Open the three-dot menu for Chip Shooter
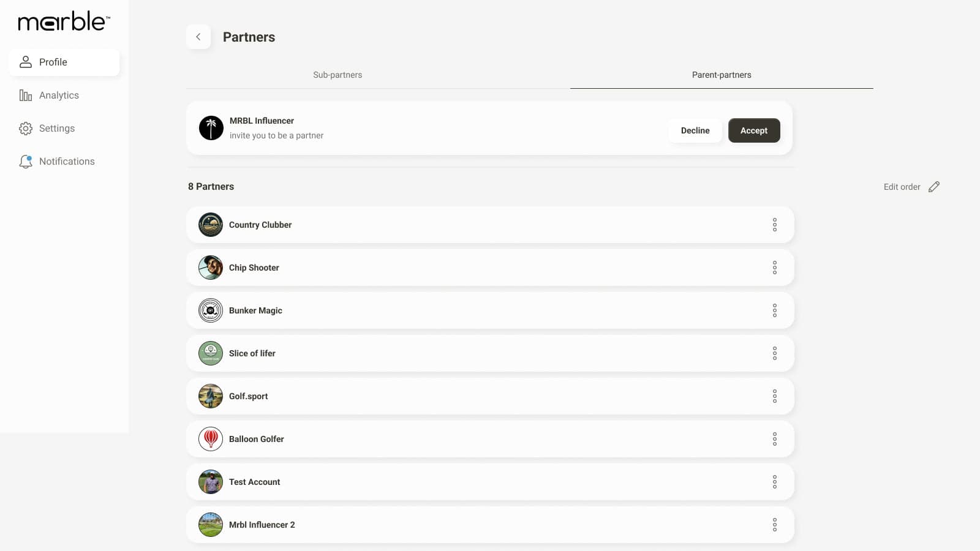 point(774,268)
